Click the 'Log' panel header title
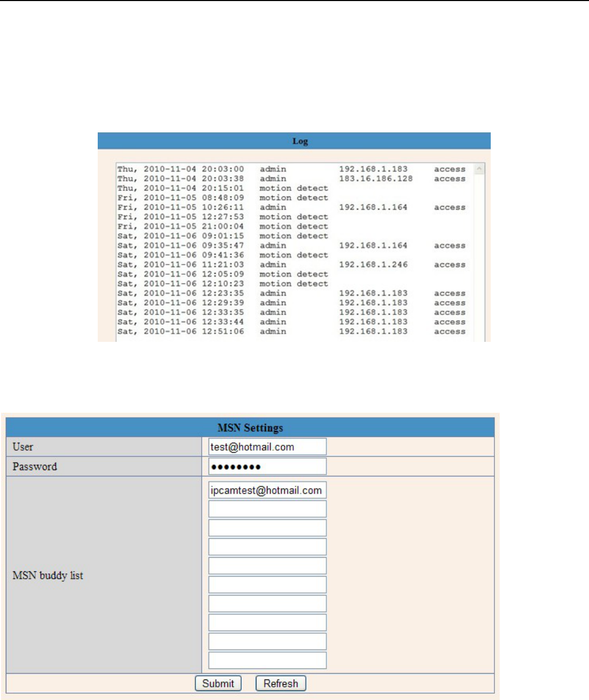The image size is (589, 700). click(300, 141)
